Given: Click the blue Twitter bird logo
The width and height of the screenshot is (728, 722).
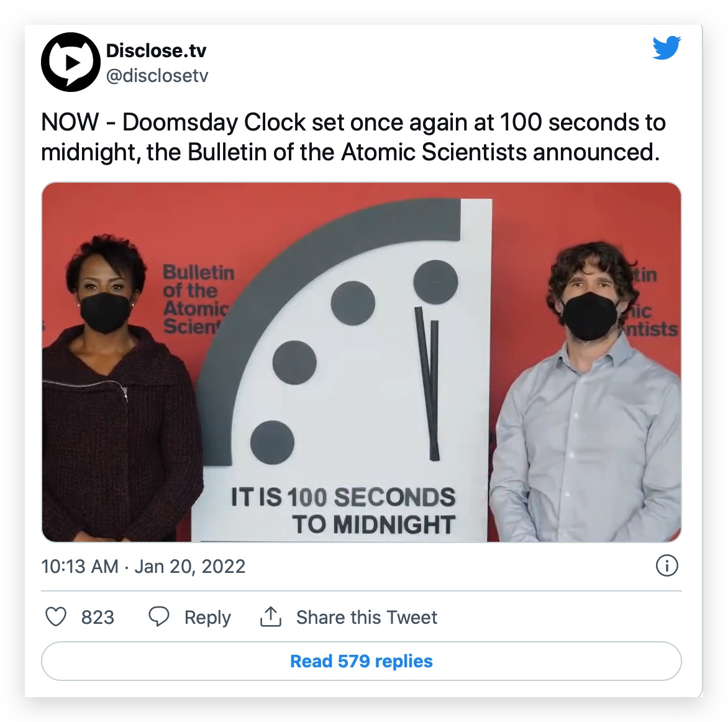Looking at the screenshot, I should tap(667, 48).
